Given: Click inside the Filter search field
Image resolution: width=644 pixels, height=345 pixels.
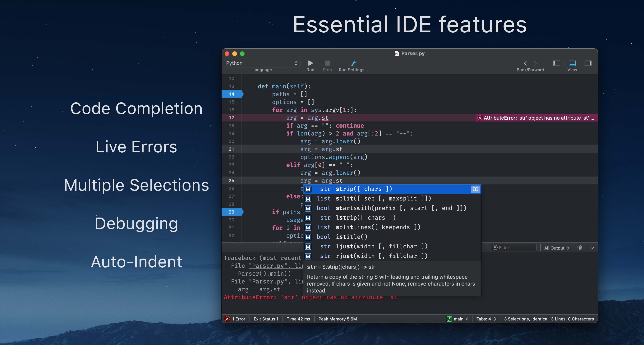Looking at the screenshot, I should point(514,247).
